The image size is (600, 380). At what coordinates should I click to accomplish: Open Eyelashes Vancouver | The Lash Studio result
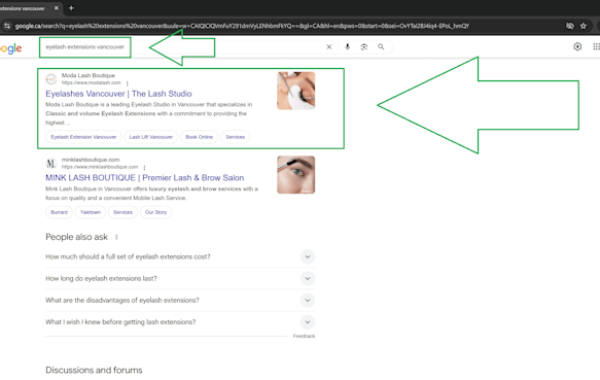coord(119,94)
